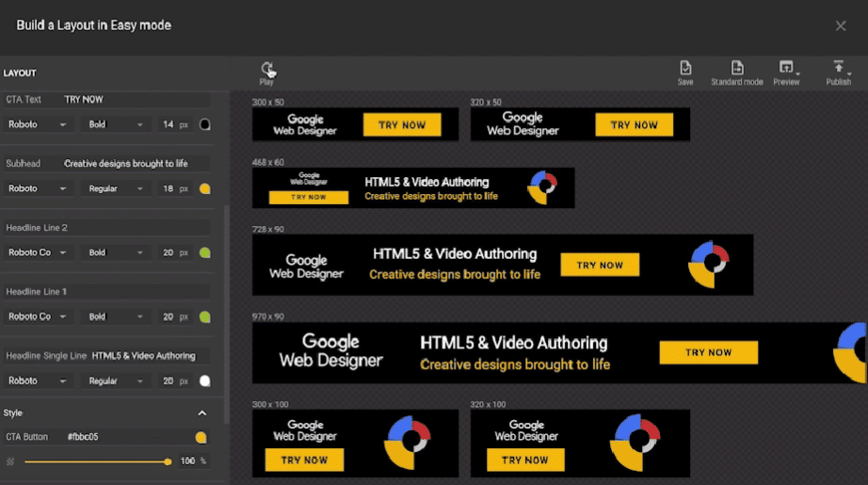Open the Headline Line 1 green color swatch
Screen dimensions: 868x485
(x=205, y=317)
